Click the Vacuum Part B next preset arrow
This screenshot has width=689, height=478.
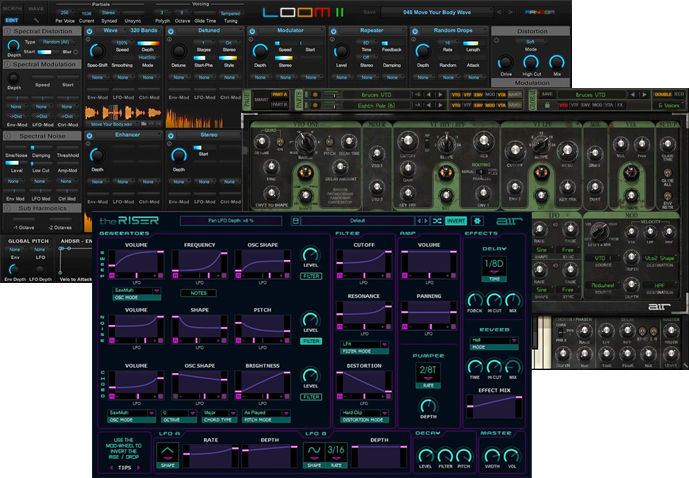click(x=439, y=105)
